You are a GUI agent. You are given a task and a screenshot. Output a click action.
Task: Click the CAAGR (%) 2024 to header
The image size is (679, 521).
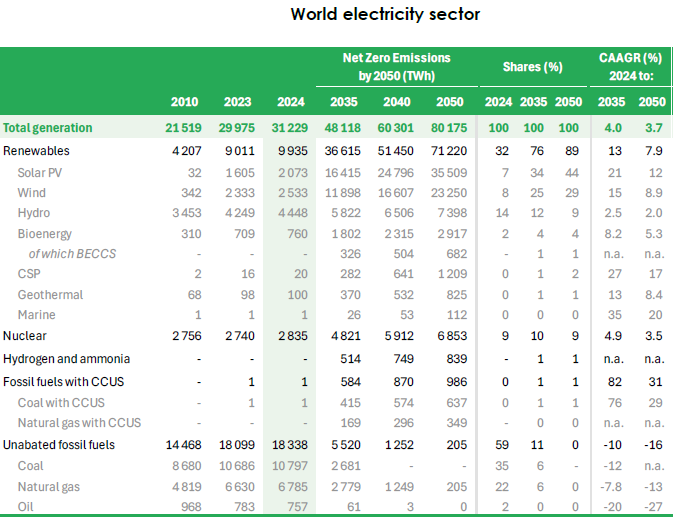[x=630, y=67]
